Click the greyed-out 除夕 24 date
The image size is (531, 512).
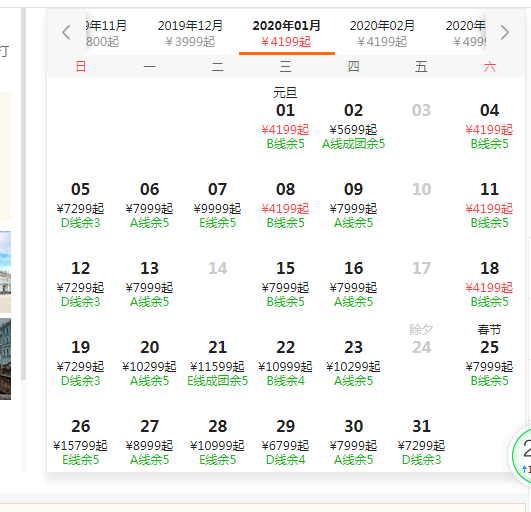click(421, 339)
